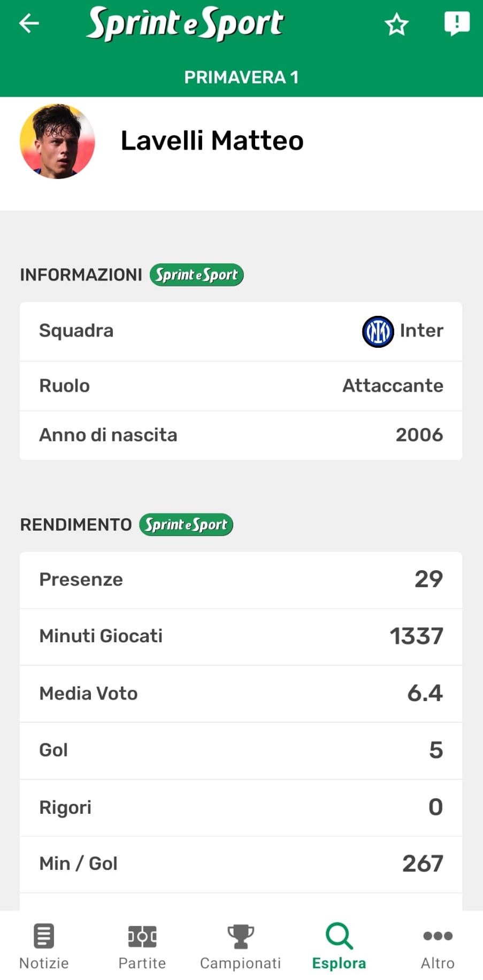Screen dimensions: 483x980
Task: Tap the Esplora magnifier icon
Action: [339, 936]
